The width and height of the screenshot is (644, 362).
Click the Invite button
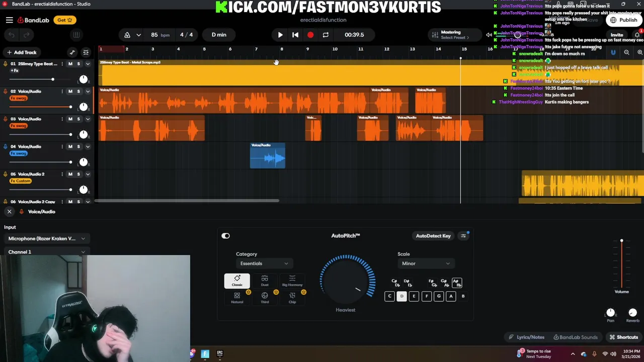tap(617, 35)
